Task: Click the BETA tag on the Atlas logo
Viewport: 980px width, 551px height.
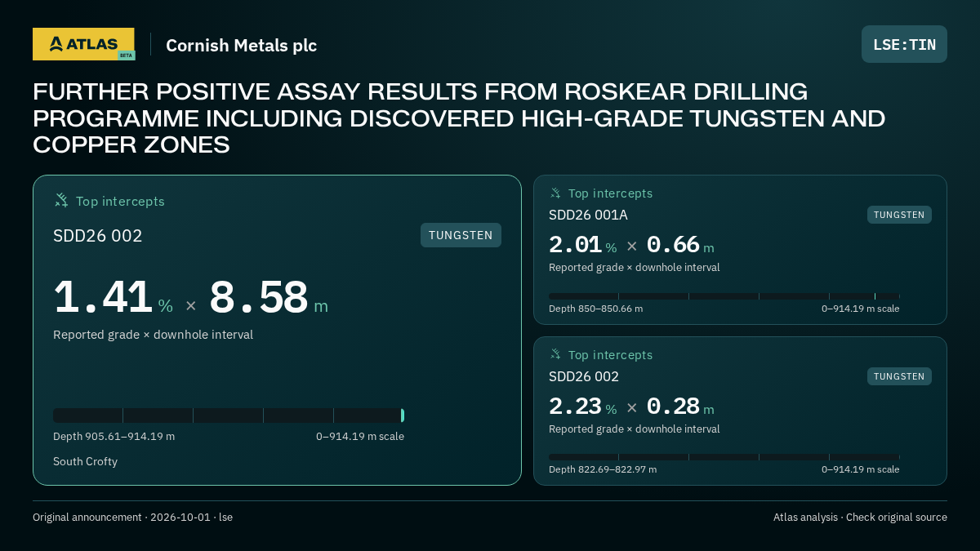Action: coord(126,56)
